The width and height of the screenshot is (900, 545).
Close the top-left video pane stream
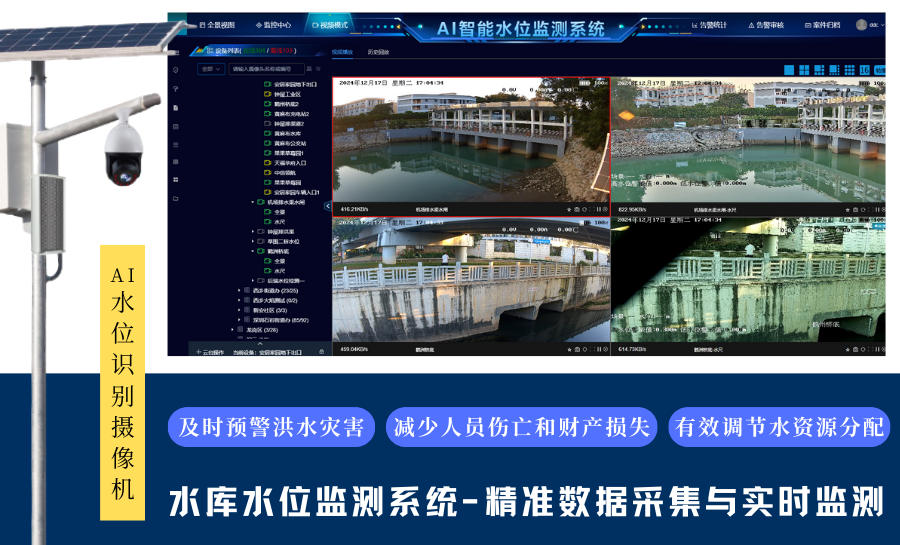point(605,209)
